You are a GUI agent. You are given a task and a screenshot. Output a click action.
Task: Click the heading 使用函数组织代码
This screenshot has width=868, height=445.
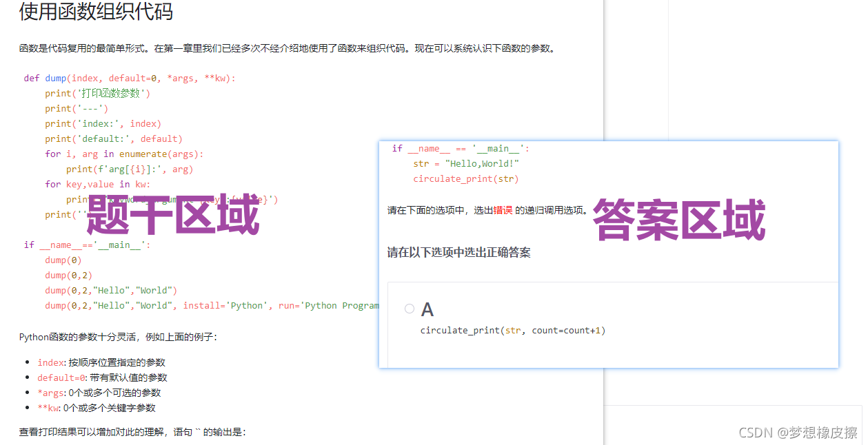click(94, 12)
